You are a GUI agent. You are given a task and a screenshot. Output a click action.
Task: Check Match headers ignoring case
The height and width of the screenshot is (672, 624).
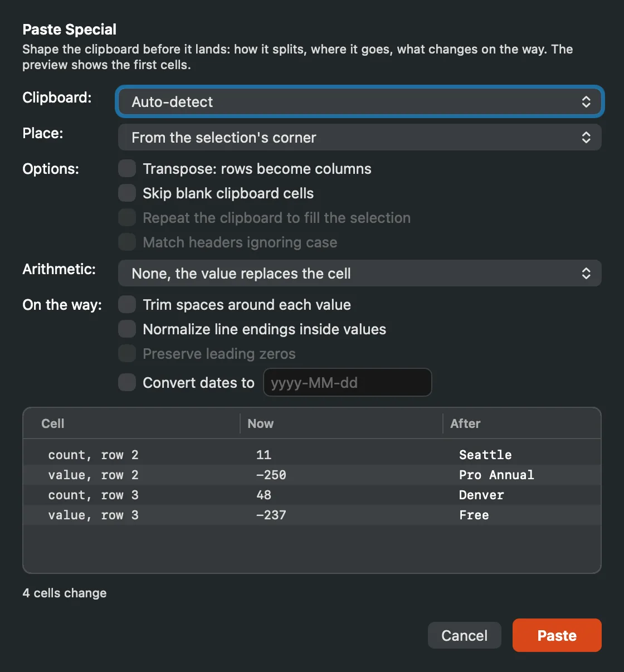[127, 242]
